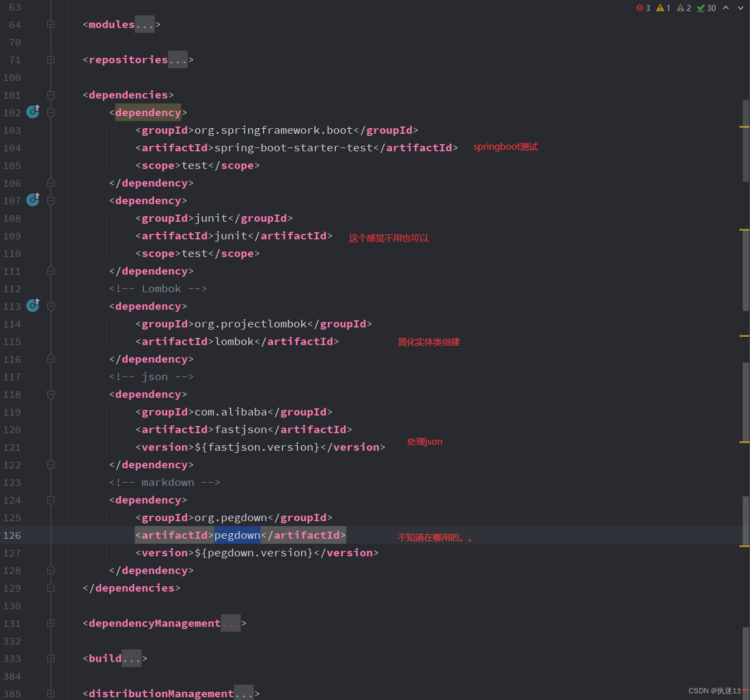Image resolution: width=750 pixels, height=700 pixels.
Task: Collapse the dependencies block at line 101
Action: [51, 95]
